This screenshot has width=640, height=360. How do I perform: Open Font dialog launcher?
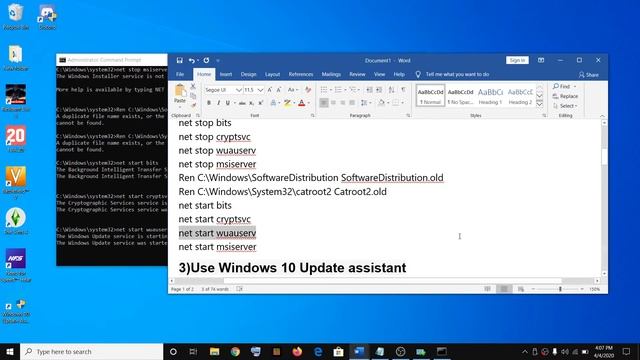pos(313,116)
